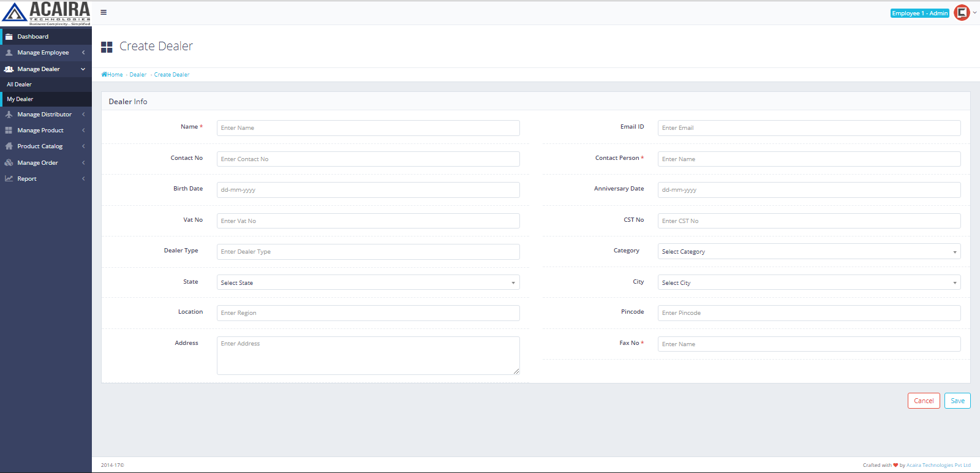
Task: Click the Manage Employee person icon
Action: point(9,53)
